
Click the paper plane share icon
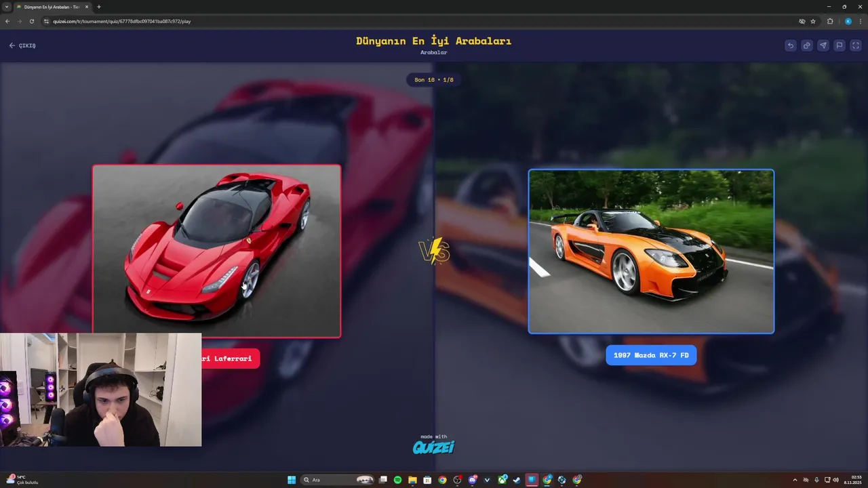tap(823, 45)
